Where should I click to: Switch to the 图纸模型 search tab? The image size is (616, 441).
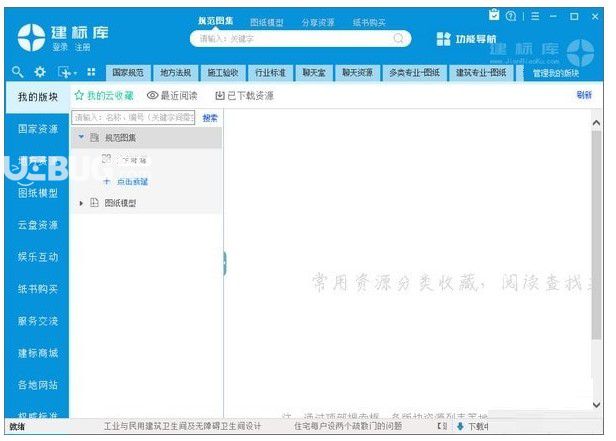coord(267,22)
